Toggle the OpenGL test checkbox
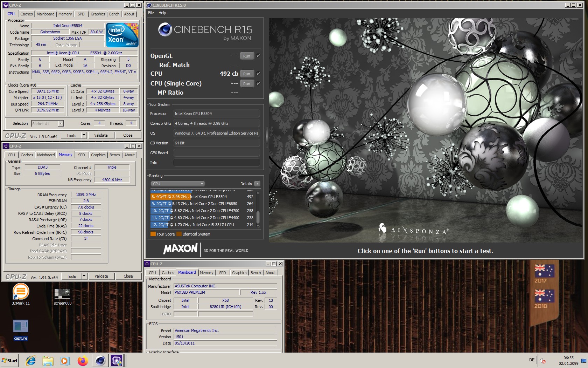The height and width of the screenshot is (368, 588). click(258, 56)
